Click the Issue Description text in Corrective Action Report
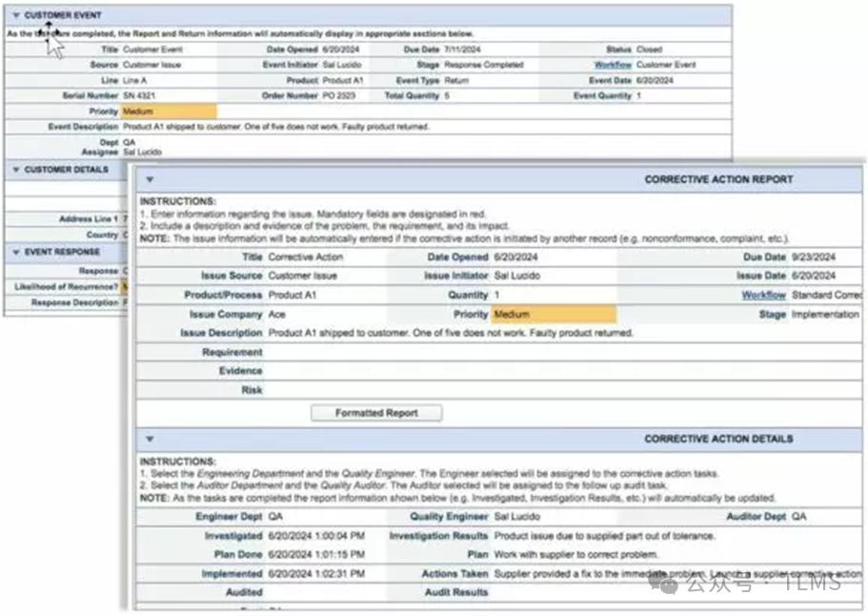868x616 pixels. point(451,333)
